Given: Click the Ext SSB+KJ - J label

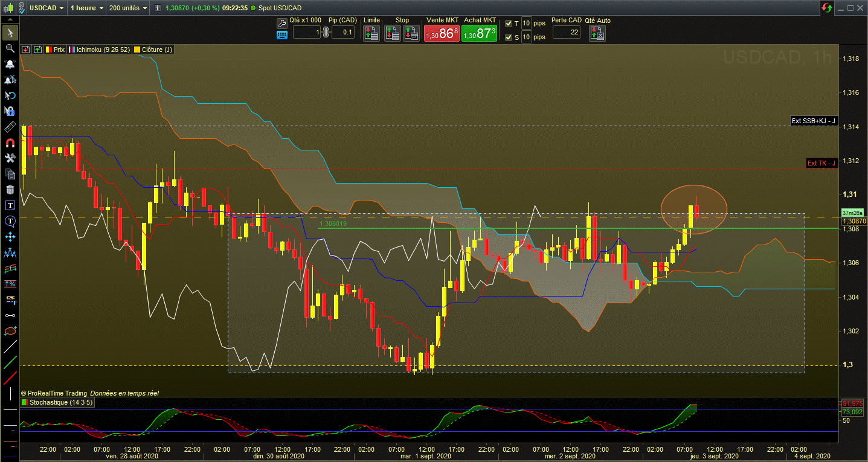Looking at the screenshot, I should pos(814,121).
